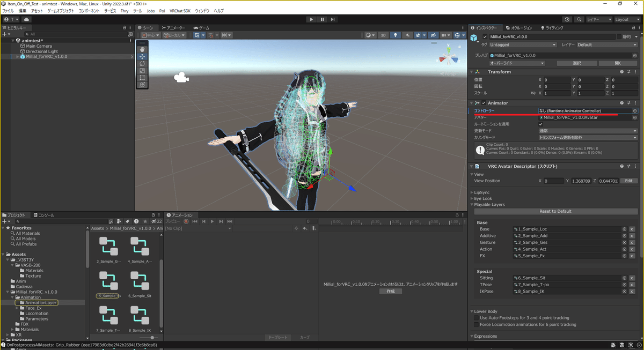Open the account dropdown in the toolbar
The height and width of the screenshot is (350, 644).
tap(11, 19)
